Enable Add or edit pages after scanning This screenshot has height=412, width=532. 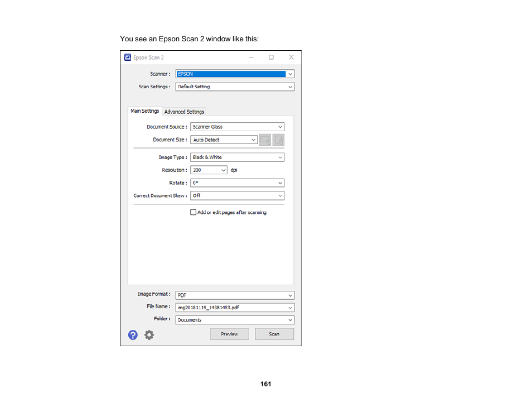tap(194, 213)
